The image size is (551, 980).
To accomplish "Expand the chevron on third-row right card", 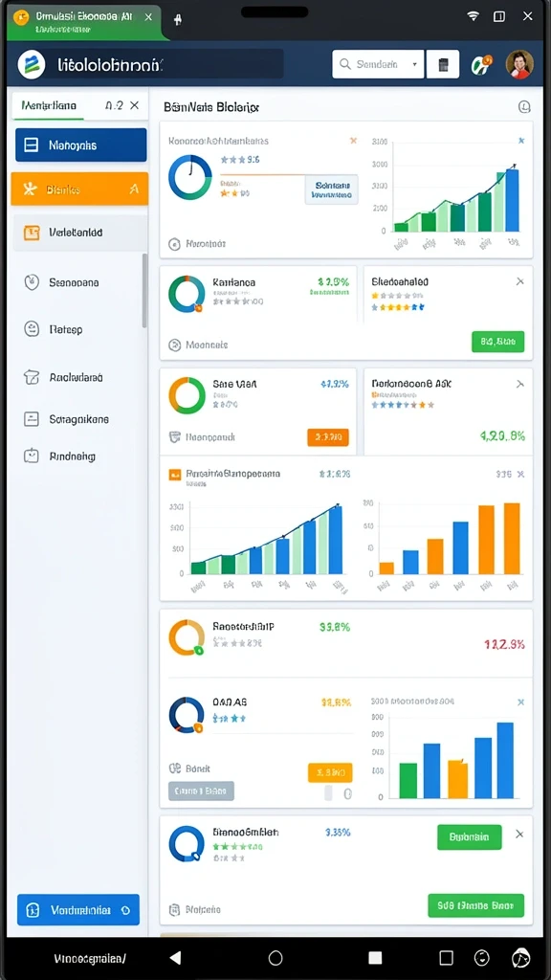I will (519, 384).
